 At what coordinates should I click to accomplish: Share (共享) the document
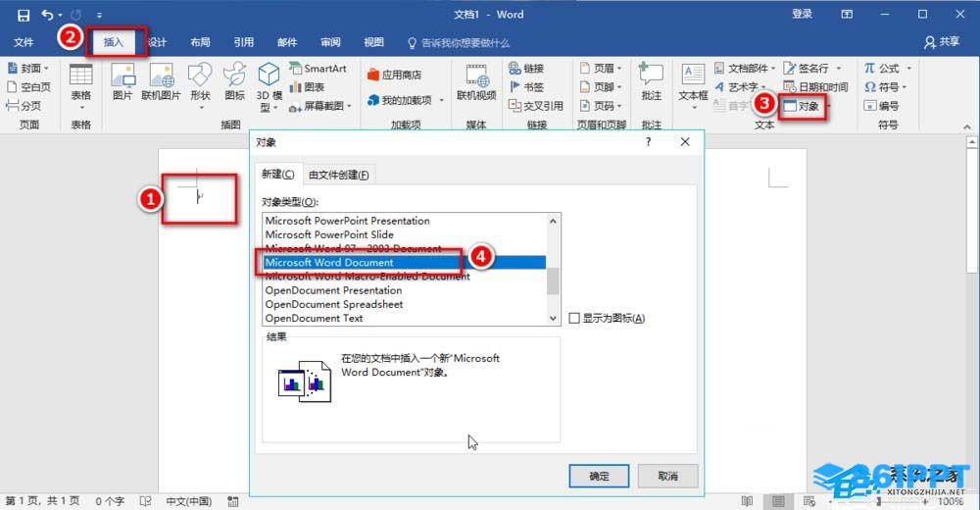(942, 42)
